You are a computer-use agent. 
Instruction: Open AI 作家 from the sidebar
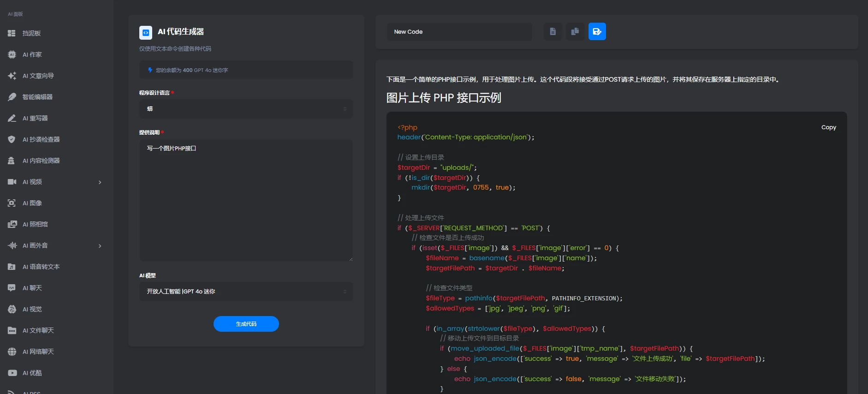pyautogui.click(x=32, y=54)
